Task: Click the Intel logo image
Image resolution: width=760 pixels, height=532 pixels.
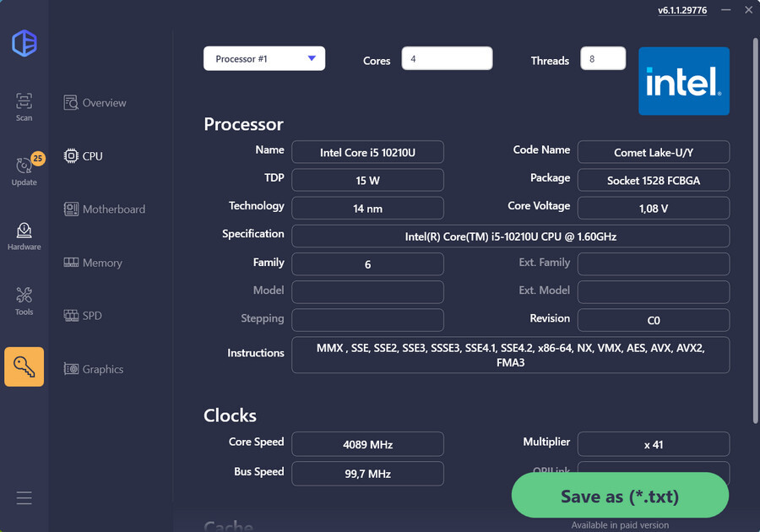Action: click(x=684, y=81)
